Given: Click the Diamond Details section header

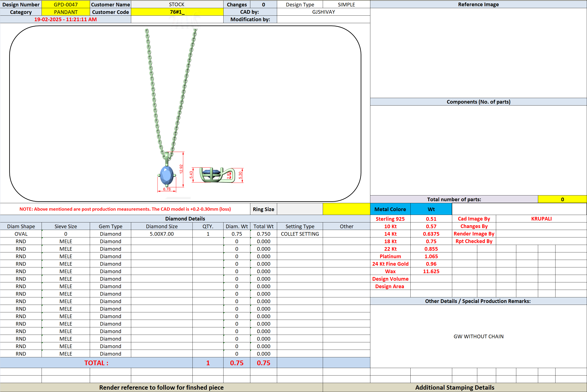Looking at the screenshot, I should [185, 219].
